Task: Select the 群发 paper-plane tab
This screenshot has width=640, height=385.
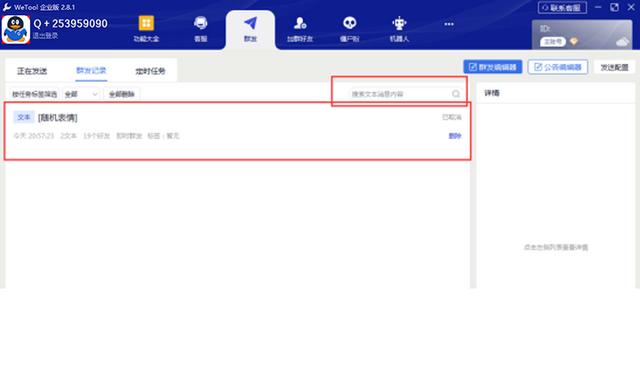Action: tap(250, 29)
